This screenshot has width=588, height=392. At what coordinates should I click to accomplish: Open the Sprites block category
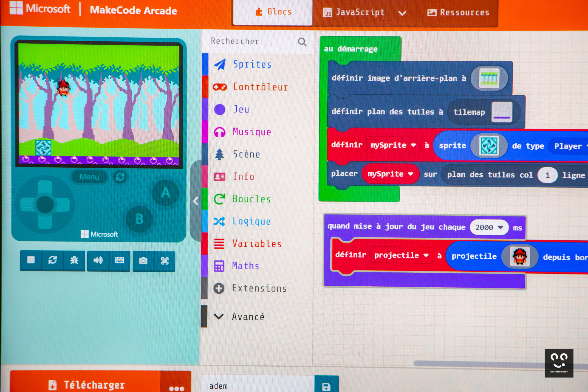pyautogui.click(x=257, y=64)
